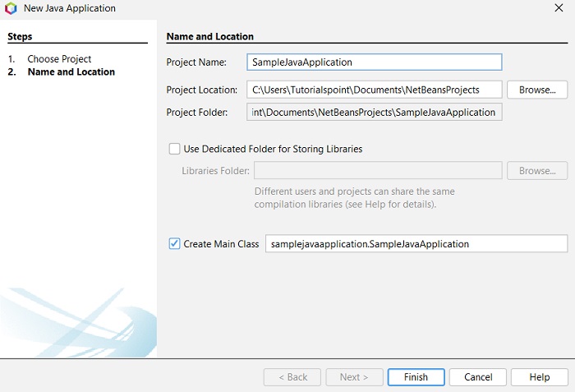
Task: Click the disabled Next button
Action: (x=354, y=377)
